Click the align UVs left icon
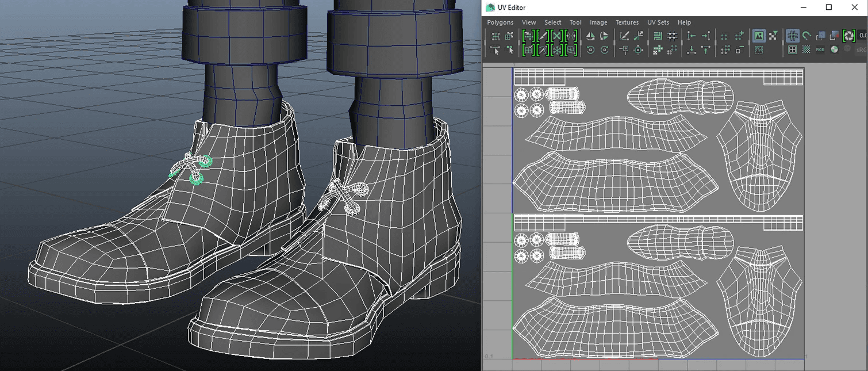This screenshot has width=868, height=371. [x=692, y=36]
